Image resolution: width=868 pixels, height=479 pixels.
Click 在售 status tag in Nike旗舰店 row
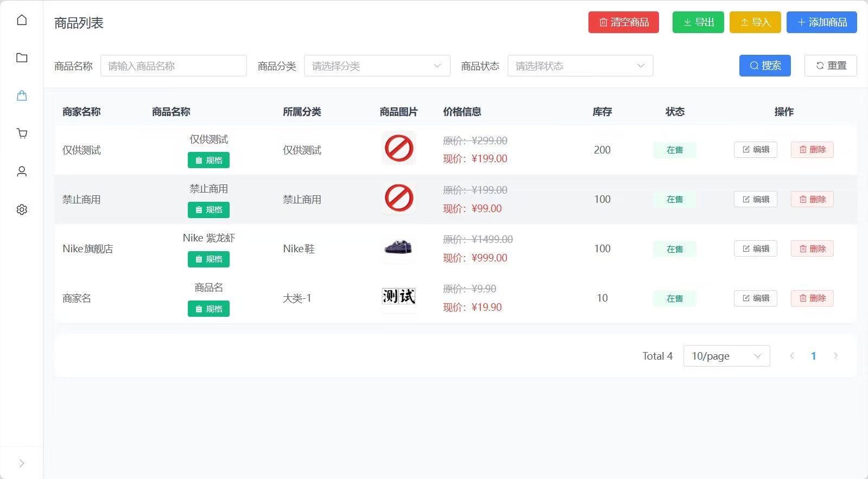(675, 249)
